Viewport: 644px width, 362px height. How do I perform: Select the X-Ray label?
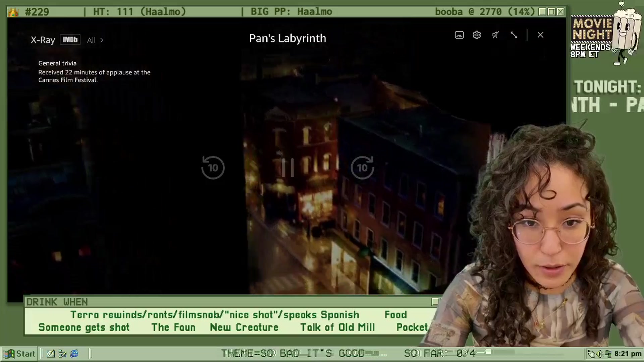coord(43,40)
